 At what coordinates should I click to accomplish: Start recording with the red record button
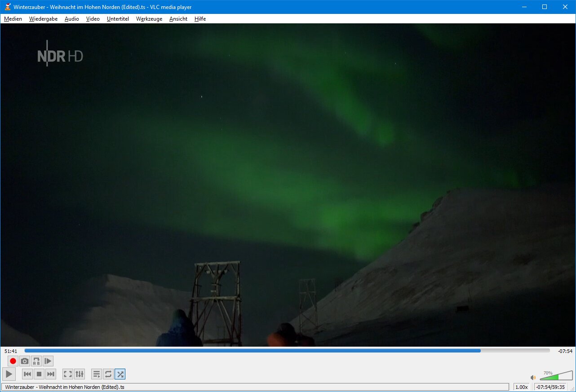13,361
